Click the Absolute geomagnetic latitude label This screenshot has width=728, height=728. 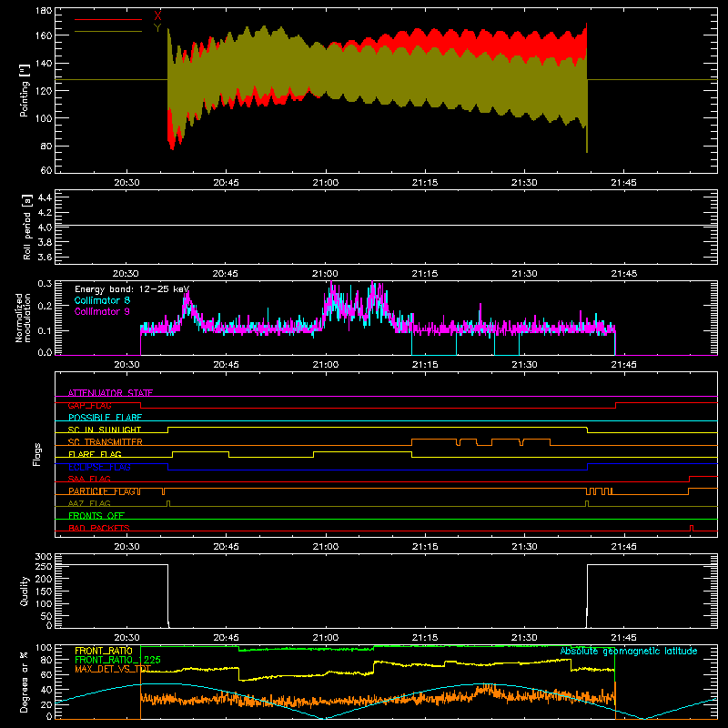[x=629, y=651]
